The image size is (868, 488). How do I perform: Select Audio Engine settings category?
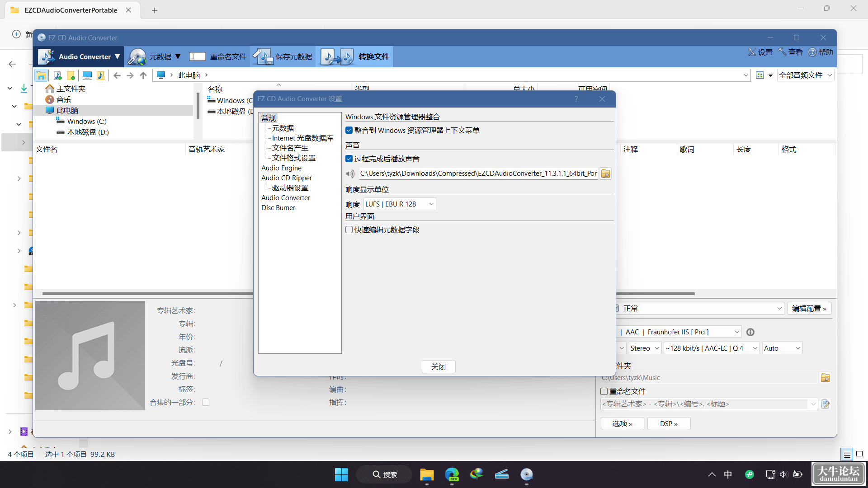click(x=281, y=168)
